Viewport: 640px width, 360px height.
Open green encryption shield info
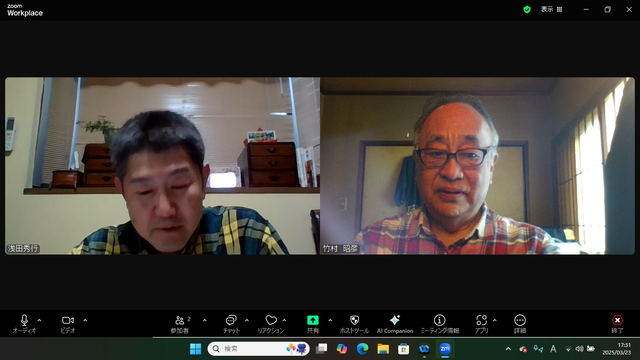[x=527, y=9]
